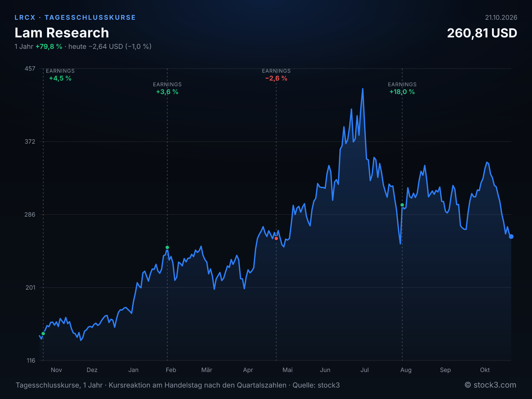Screen dimensions: 532x399
Task: Click the footer caption starting with Tagesschlusskurse, 1 Jahr
Action: click(x=178, y=385)
